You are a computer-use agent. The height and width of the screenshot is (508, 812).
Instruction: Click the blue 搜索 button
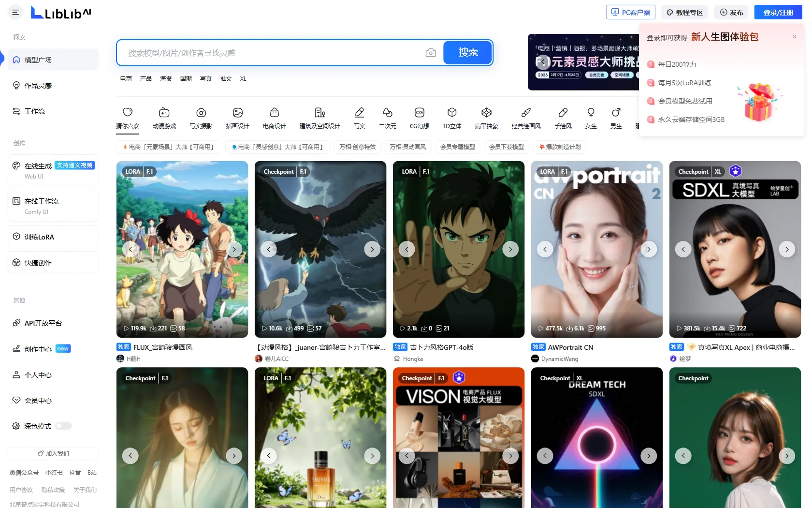point(468,52)
